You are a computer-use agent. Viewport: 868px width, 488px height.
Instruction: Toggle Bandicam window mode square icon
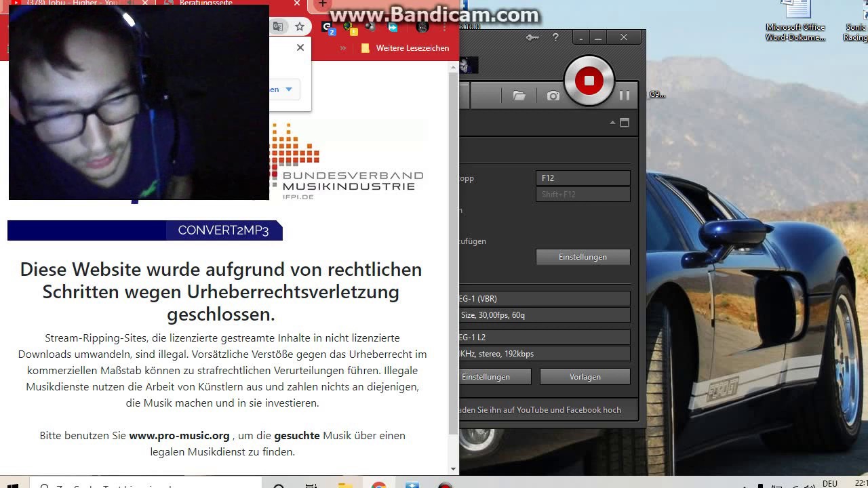point(625,123)
